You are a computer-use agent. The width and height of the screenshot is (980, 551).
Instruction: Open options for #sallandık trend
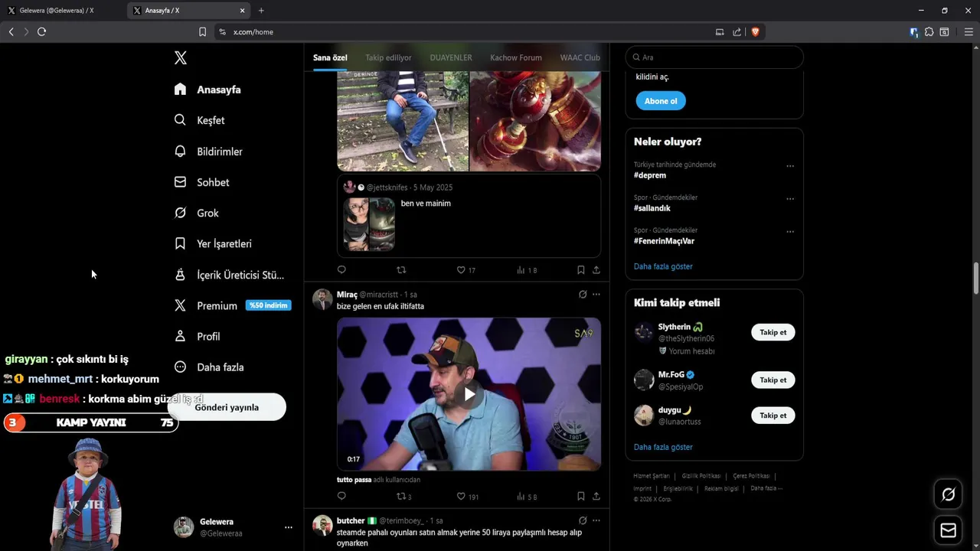click(790, 198)
